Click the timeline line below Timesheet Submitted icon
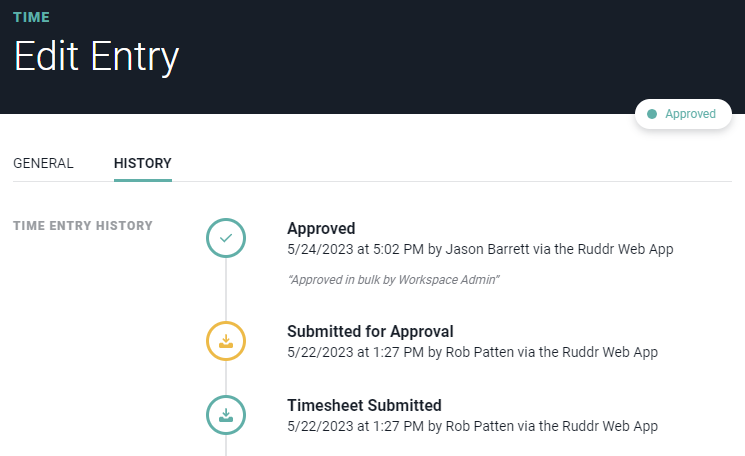 tap(226, 446)
